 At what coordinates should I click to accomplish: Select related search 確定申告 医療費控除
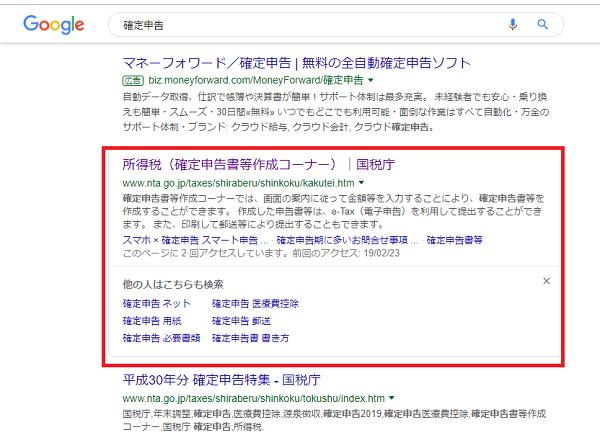click(x=255, y=304)
